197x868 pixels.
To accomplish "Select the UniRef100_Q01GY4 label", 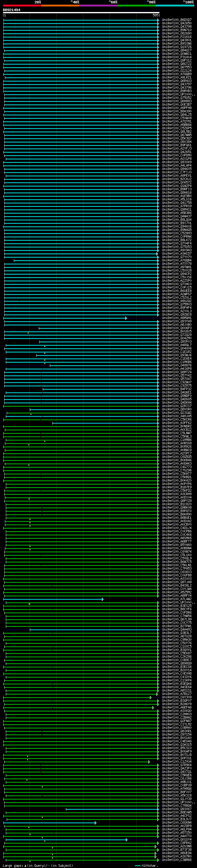I will tap(177, 840).
